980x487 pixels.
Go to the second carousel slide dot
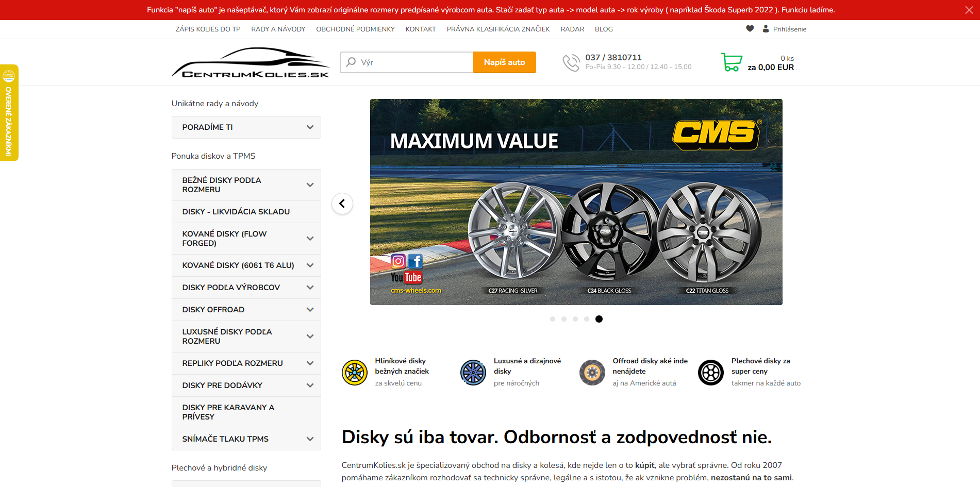[x=564, y=319]
